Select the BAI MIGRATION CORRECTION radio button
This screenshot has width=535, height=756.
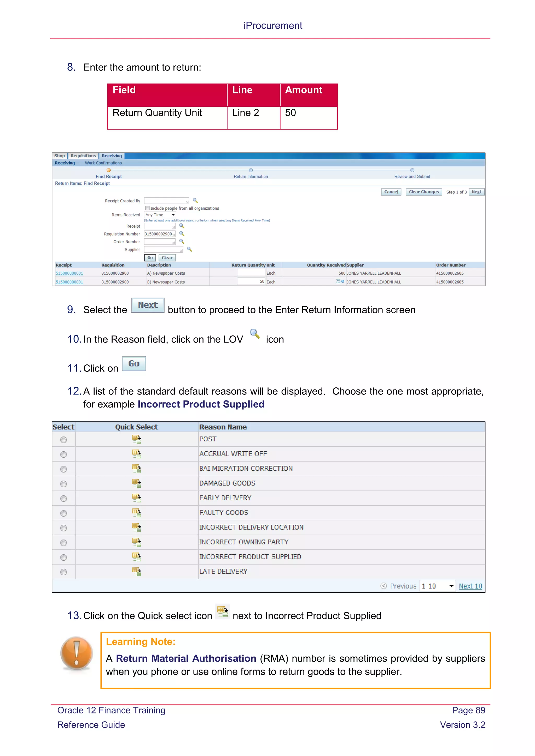[x=63, y=469]
